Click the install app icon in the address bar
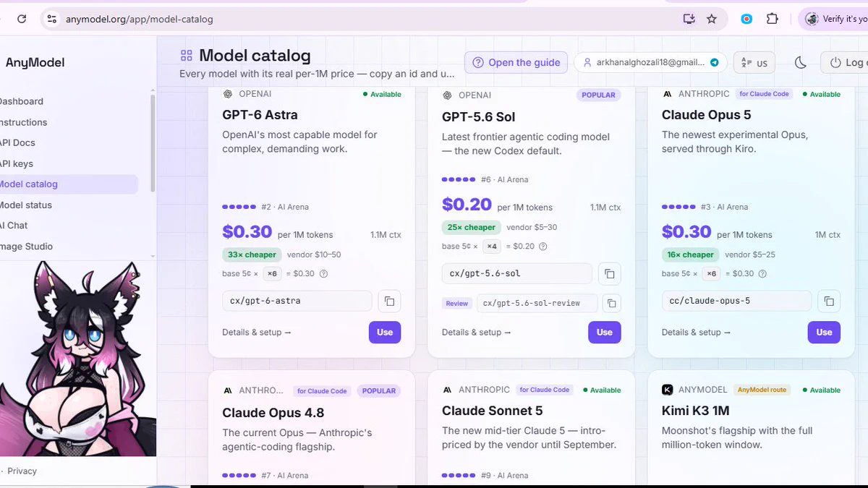 coord(689,19)
